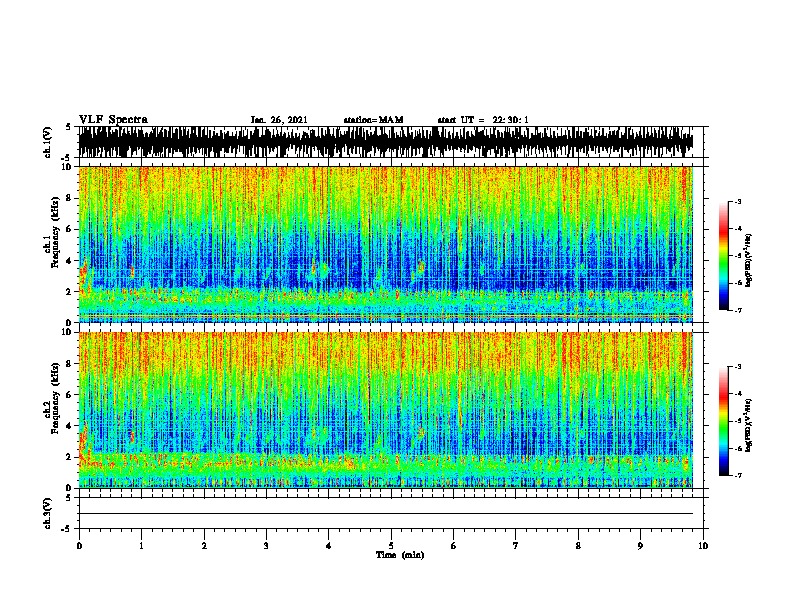Click the "5" tick label on ch.1(V) axis
792x612 pixels.
click(x=69, y=127)
